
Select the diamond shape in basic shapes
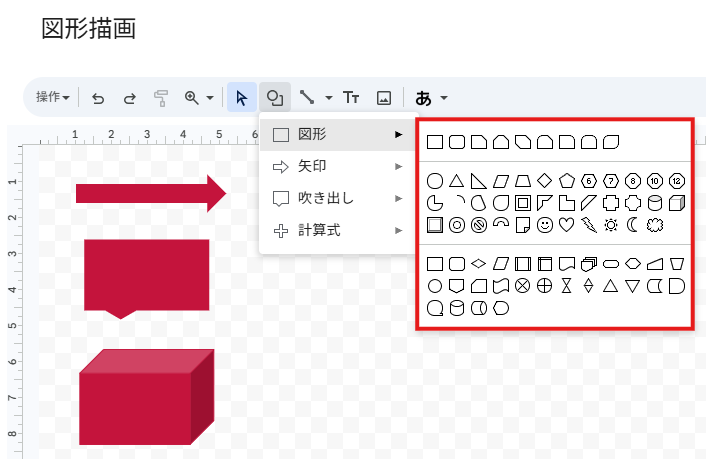[545, 181]
